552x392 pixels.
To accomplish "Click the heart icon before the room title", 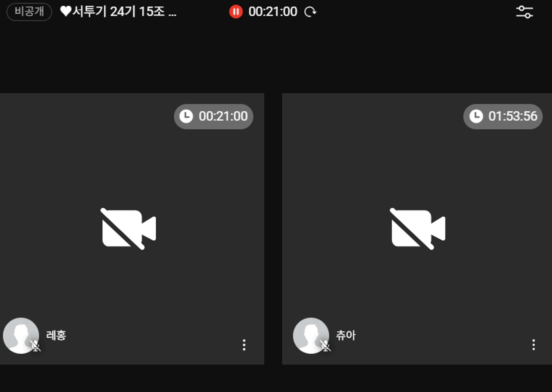I will click(x=66, y=11).
